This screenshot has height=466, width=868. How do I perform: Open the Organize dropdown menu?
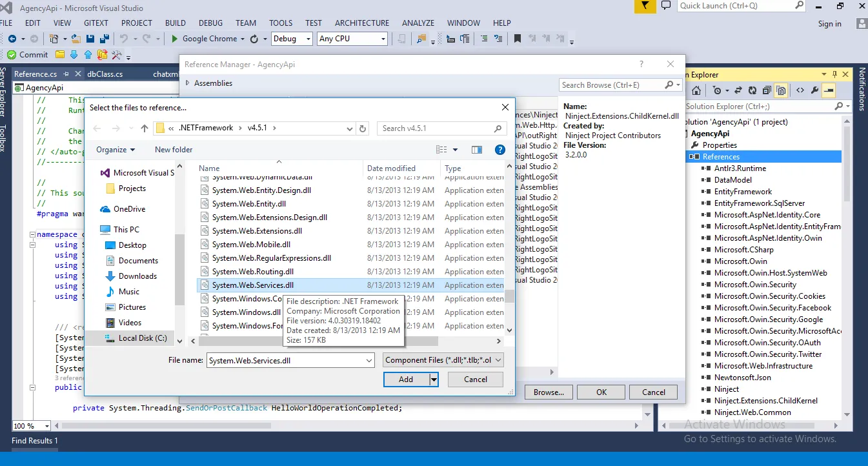click(x=116, y=150)
